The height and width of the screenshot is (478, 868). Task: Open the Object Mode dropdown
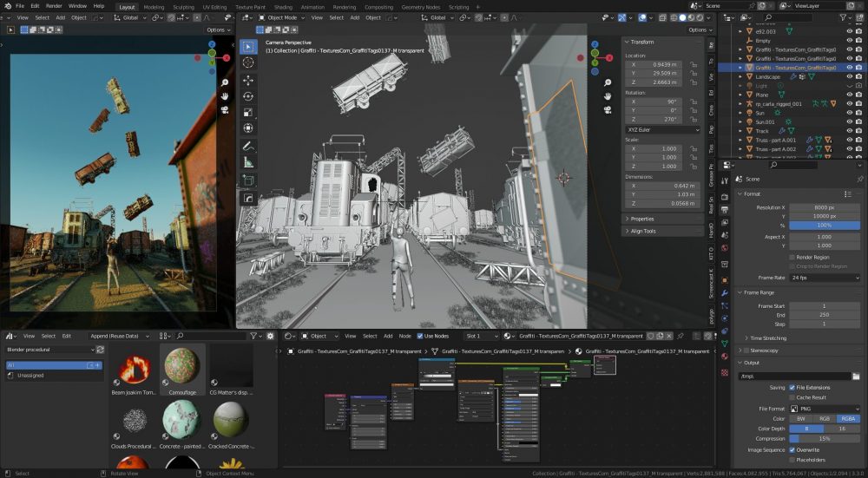281,17
